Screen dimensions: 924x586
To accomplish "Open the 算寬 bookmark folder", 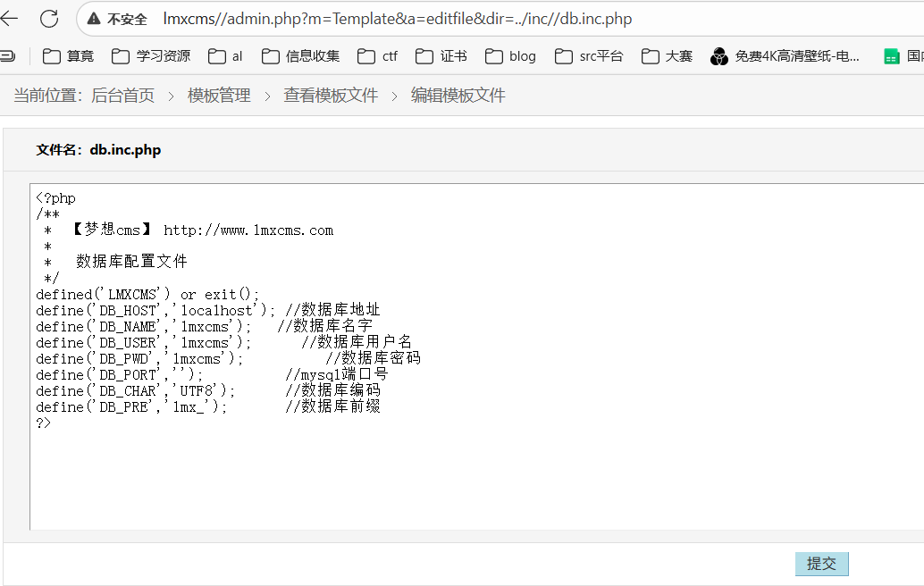I will pyautogui.click(x=69, y=56).
